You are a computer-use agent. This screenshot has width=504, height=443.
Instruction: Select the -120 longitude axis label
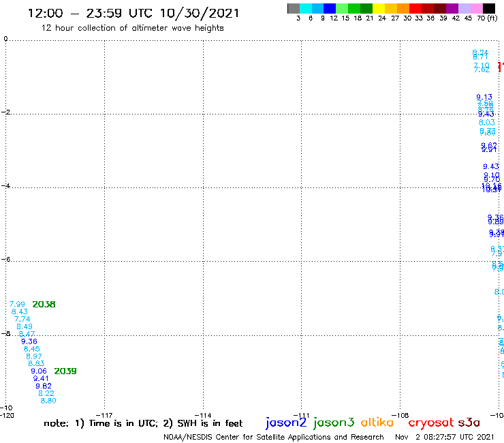7,415
